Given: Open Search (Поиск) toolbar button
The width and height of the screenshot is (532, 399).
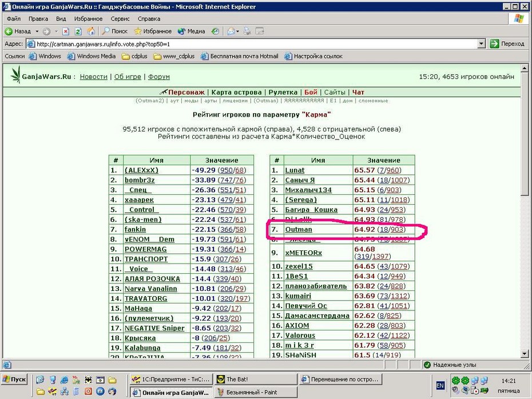Looking at the screenshot, I should pos(114,31).
